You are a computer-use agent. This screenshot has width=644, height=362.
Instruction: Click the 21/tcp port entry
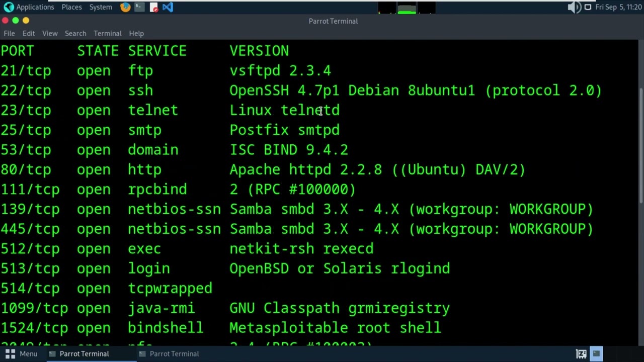click(26, 71)
